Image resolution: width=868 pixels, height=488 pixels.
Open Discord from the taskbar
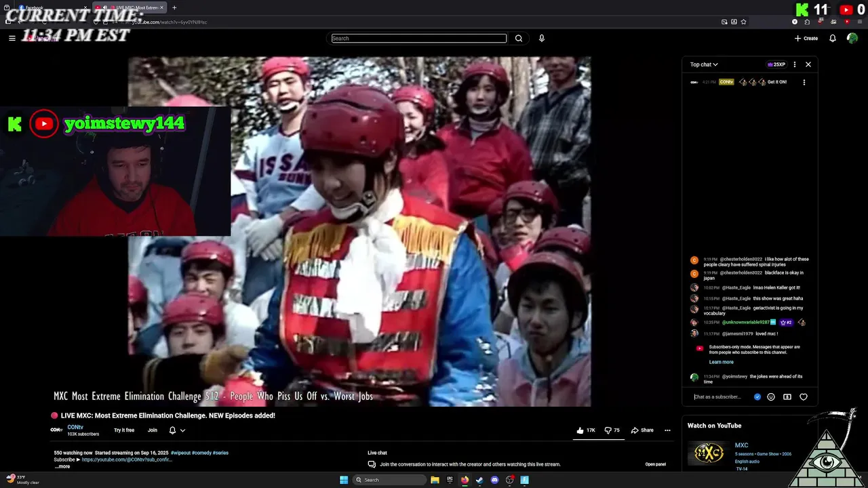click(x=494, y=480)
